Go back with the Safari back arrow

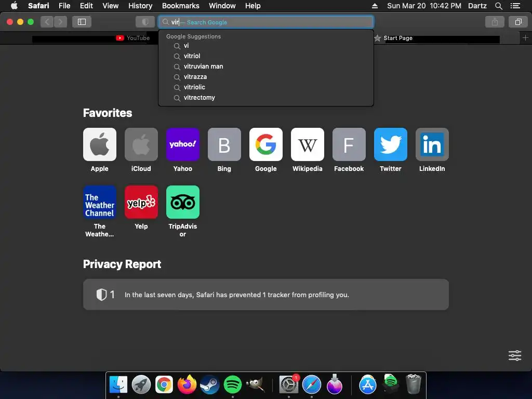47,22
